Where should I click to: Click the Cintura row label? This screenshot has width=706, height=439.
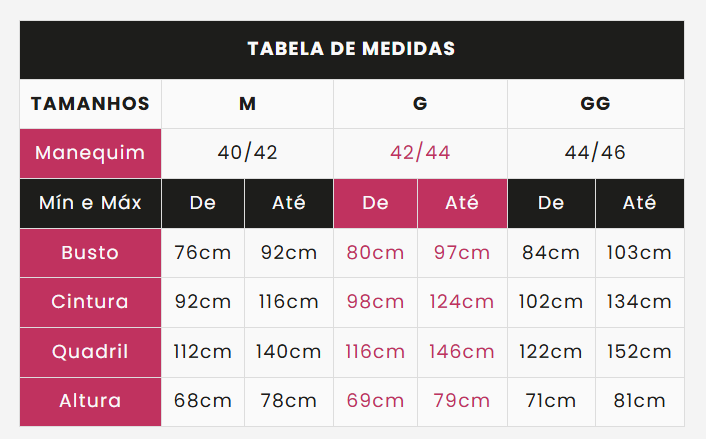tap(91, 302)
